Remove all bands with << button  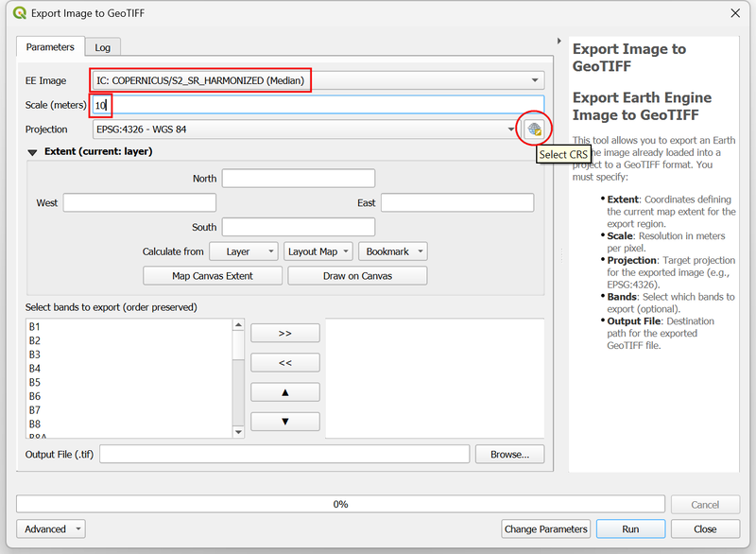284,362
